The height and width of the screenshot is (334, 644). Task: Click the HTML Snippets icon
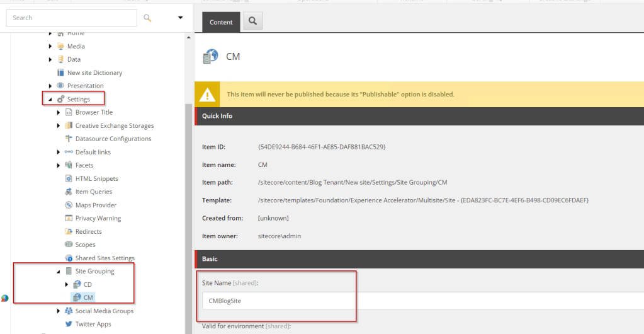click(x=69, y=178)
